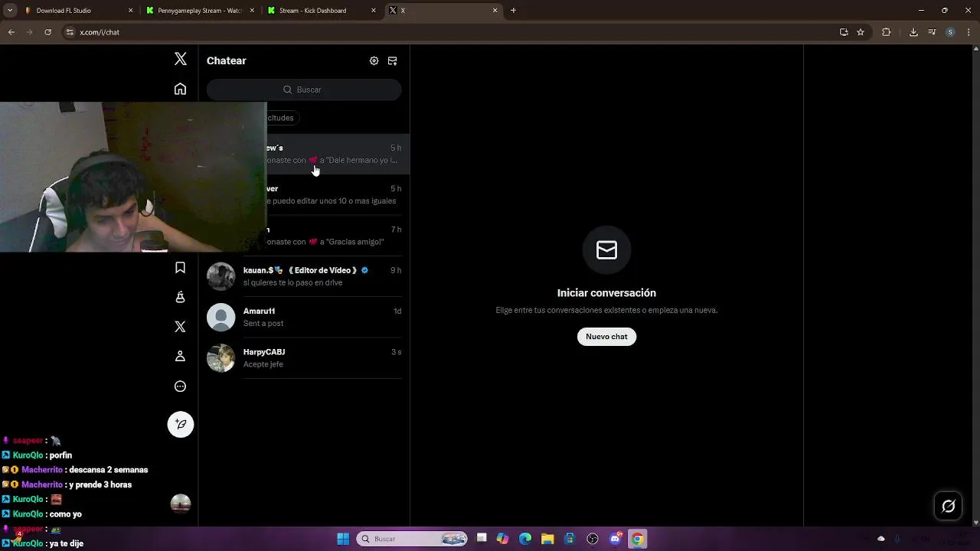
Task: Open the Extensions puzzle icon
Action: point(887,32)
